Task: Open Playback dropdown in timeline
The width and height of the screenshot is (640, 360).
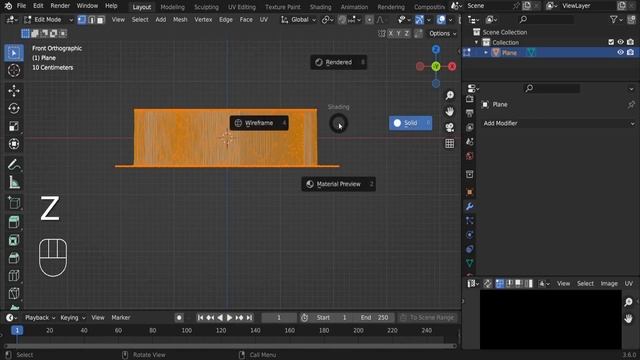Action: pos(40,318)
